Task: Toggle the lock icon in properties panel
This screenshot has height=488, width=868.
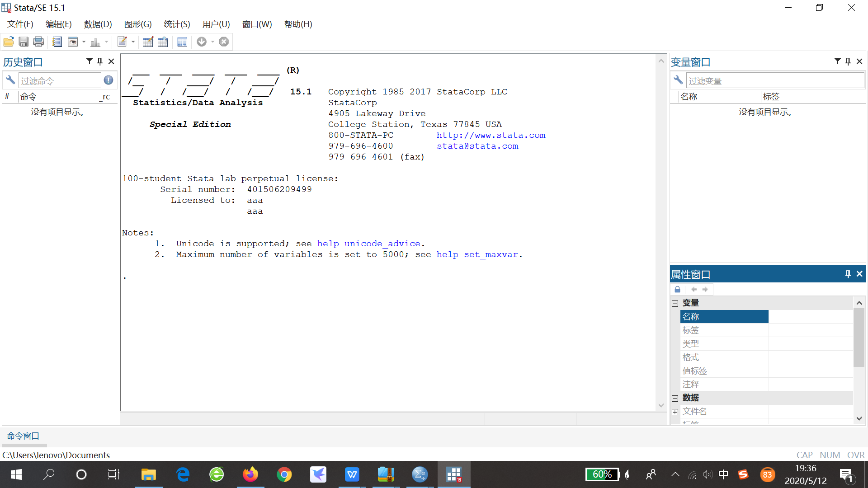Action: pyautogui.click(x=677, y=290)
